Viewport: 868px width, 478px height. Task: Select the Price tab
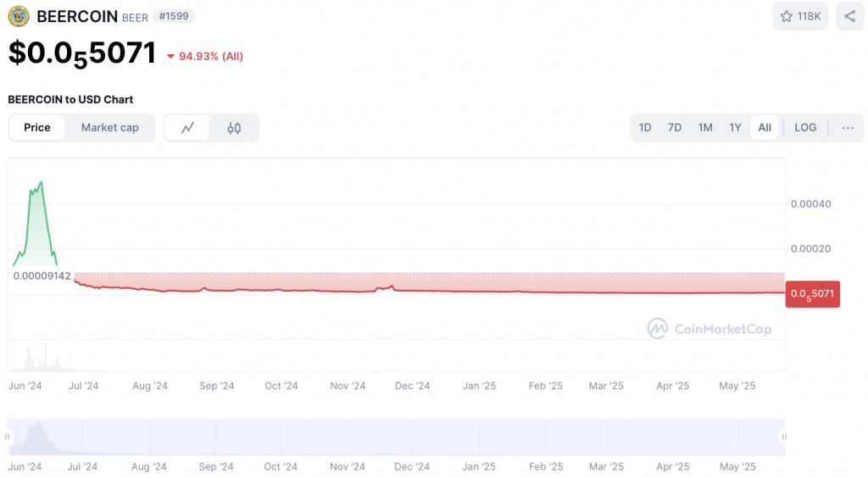37,128
